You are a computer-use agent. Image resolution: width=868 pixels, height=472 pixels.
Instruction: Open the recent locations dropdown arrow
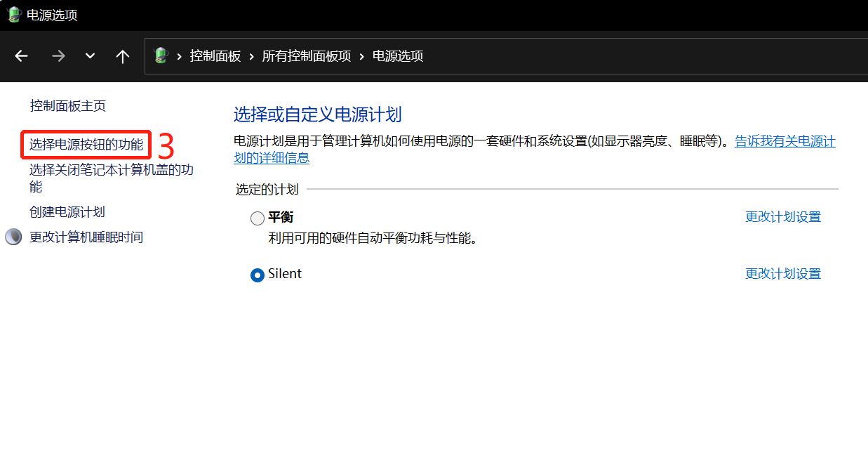pos(90,56)
